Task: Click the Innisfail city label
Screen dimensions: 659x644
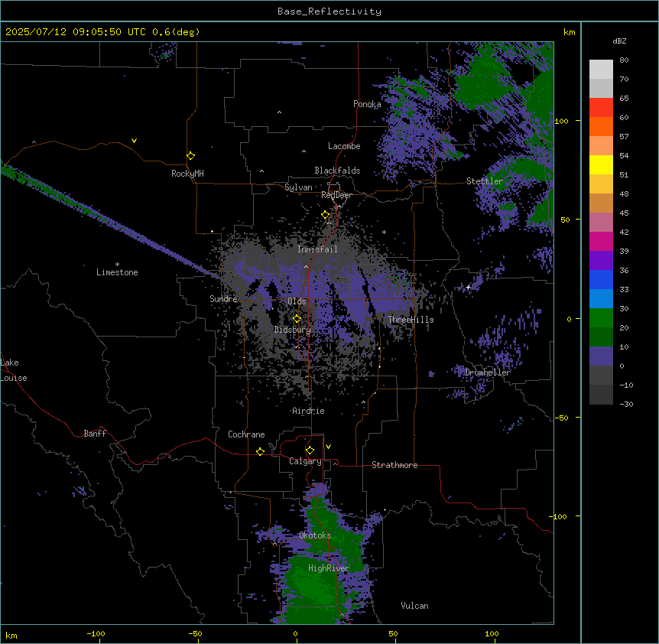Action: [x=317, y=249]
